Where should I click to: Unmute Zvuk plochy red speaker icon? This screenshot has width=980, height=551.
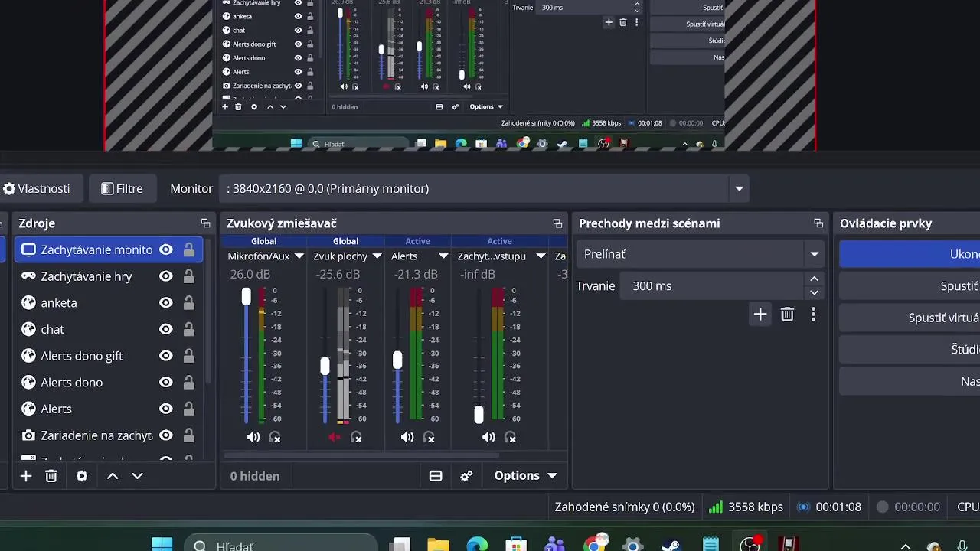[x=335, y=437]
